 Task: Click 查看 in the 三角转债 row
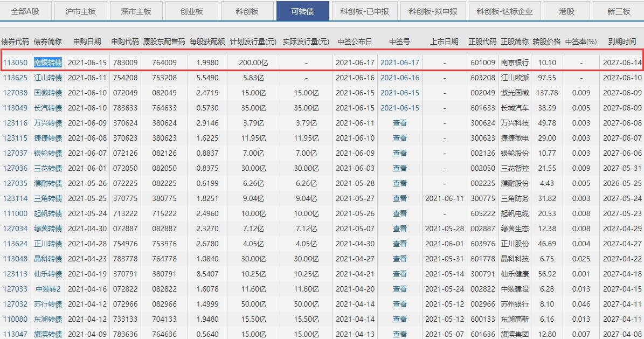coord(400,198)
